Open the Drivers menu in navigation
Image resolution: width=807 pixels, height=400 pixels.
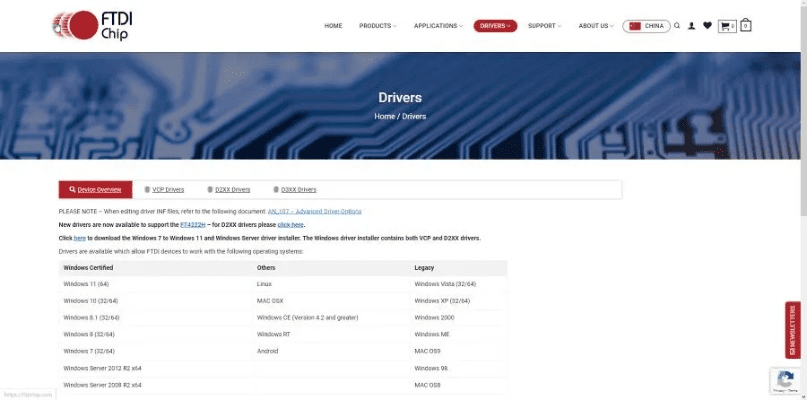[x=495, y=26]
